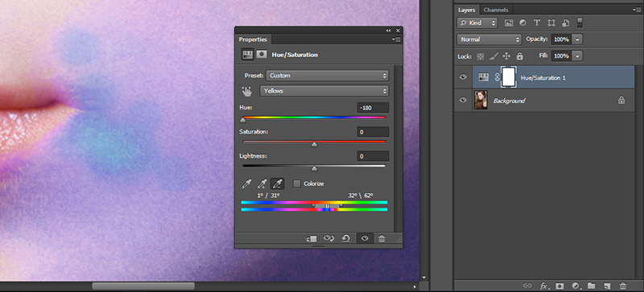Open the blend mode dropdown showing Normal
The width and height of the screenshot is (644, 292).
tap(489, 39)
